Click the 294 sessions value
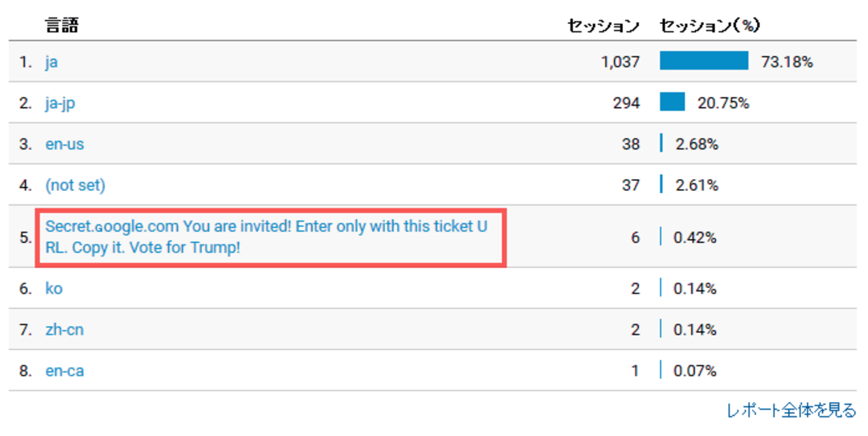 click(626, 103)
